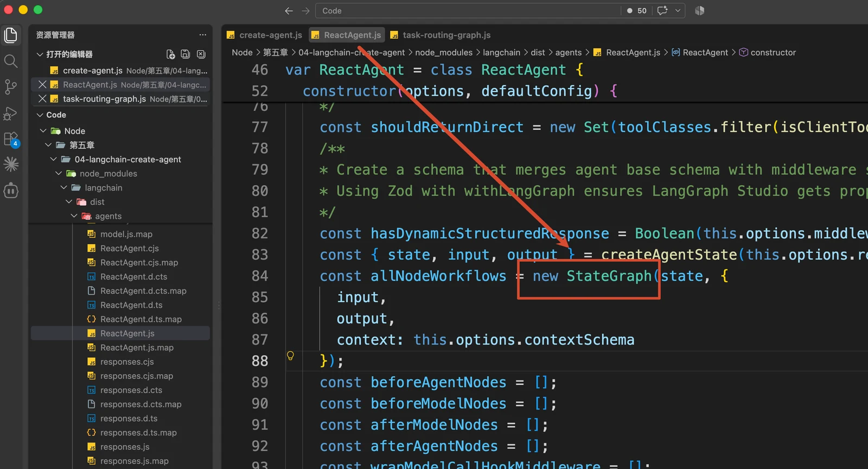The width and height of the screenshot is (868, 469).
Task: Click constructor in the breadcrumb
Action: click(x=773, y=52)
